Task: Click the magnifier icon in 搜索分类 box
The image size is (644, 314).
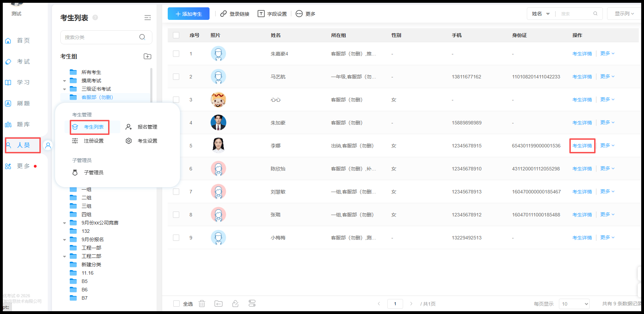Action: pyautogui.click(x=142, y=37)
